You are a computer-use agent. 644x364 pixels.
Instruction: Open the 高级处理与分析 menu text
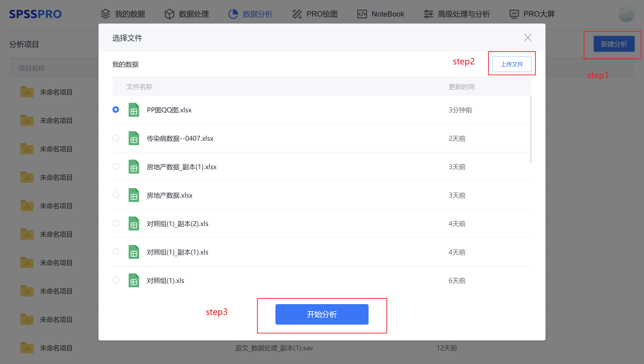[464, 14]
